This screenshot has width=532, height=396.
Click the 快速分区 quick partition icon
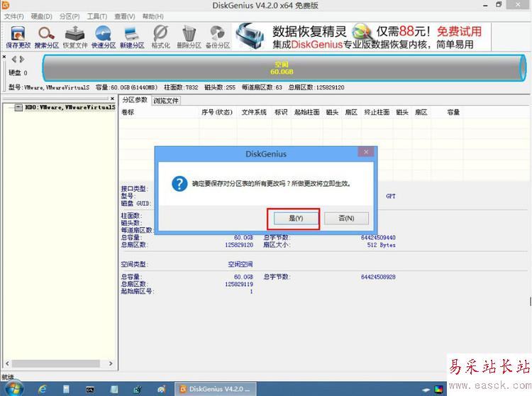(104, 37)
